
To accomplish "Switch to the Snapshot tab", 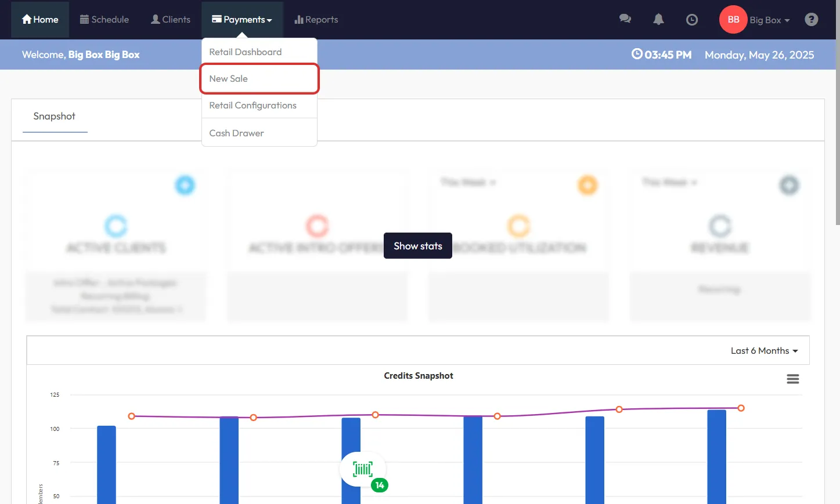I will 55,117.
